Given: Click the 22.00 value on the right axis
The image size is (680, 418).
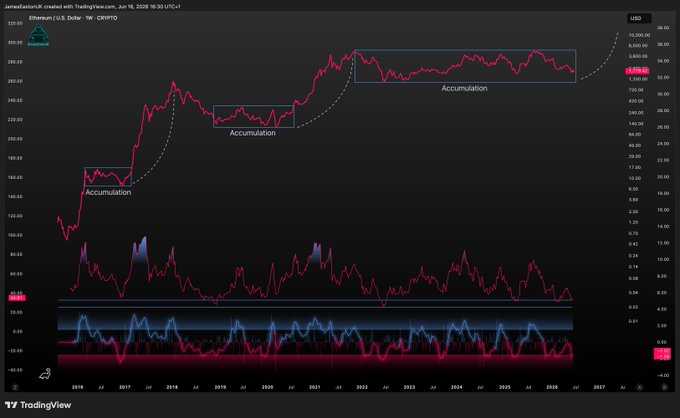Looking at the screenshot, I should [x=663, y=160].
